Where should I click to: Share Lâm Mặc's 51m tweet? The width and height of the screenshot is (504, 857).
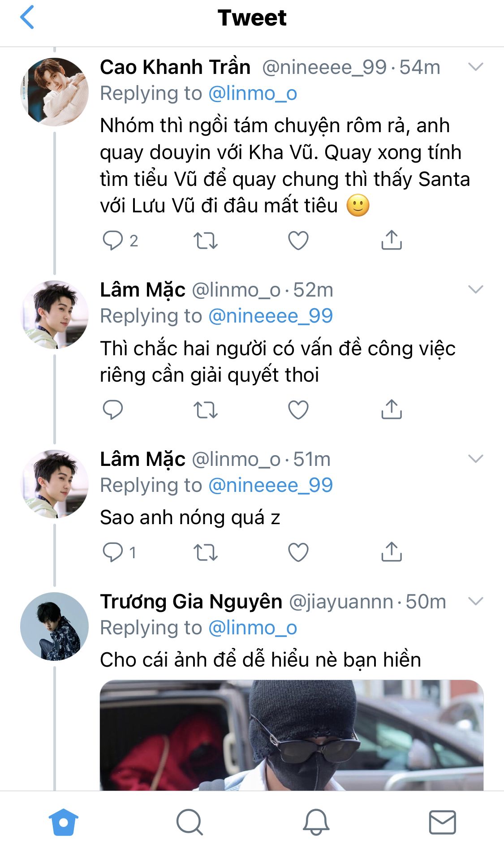(392, 551)
